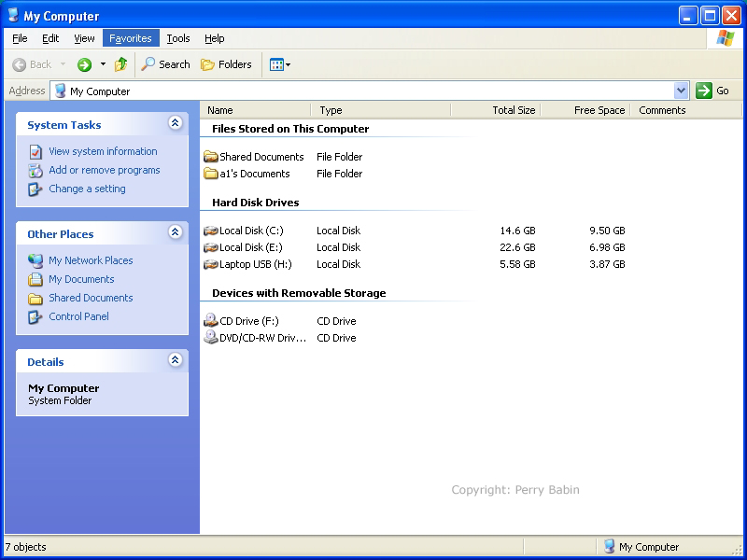The image size is (747, 560).
Task: Select the Laptop USB (H:) drive icon
Action: [x=211, y=264]
